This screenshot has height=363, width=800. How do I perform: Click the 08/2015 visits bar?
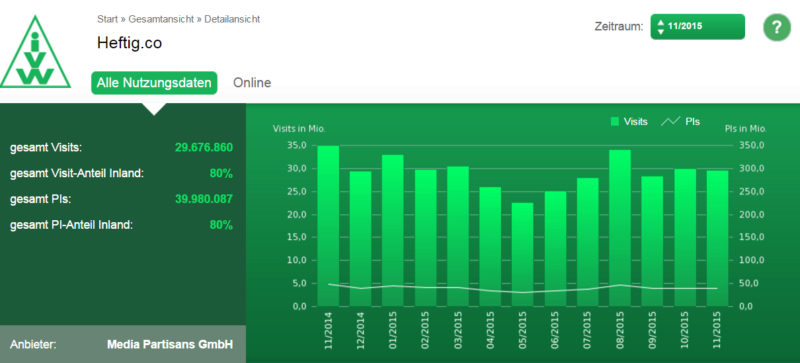point(619,228)
